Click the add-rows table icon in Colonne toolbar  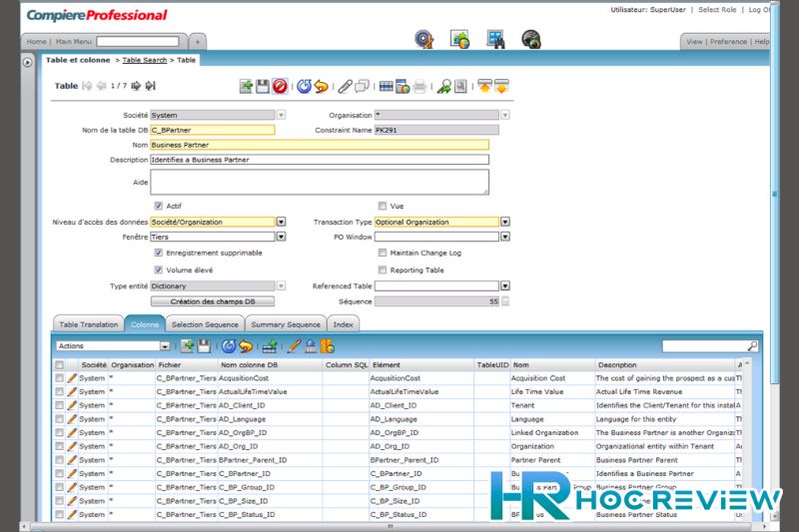270,346
